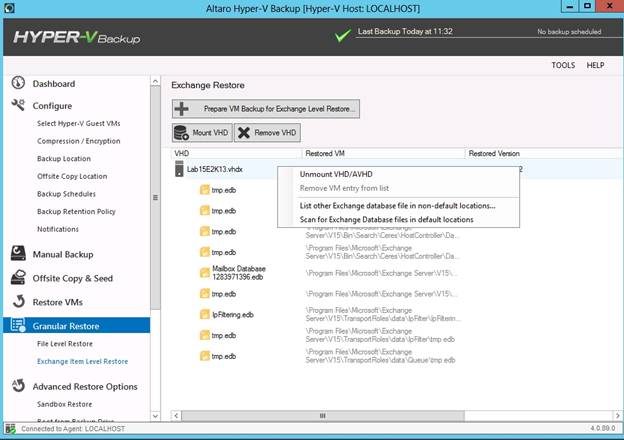The height and width of the screenshot is (440, 624).
Task: Click the No backup scheduled text
Action: coord(569,32)
